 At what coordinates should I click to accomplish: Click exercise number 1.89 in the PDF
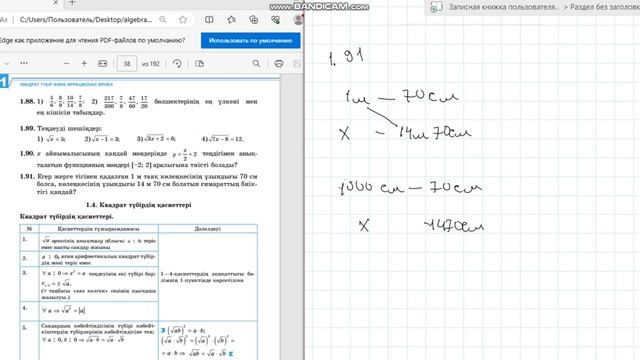coord(27,128)
